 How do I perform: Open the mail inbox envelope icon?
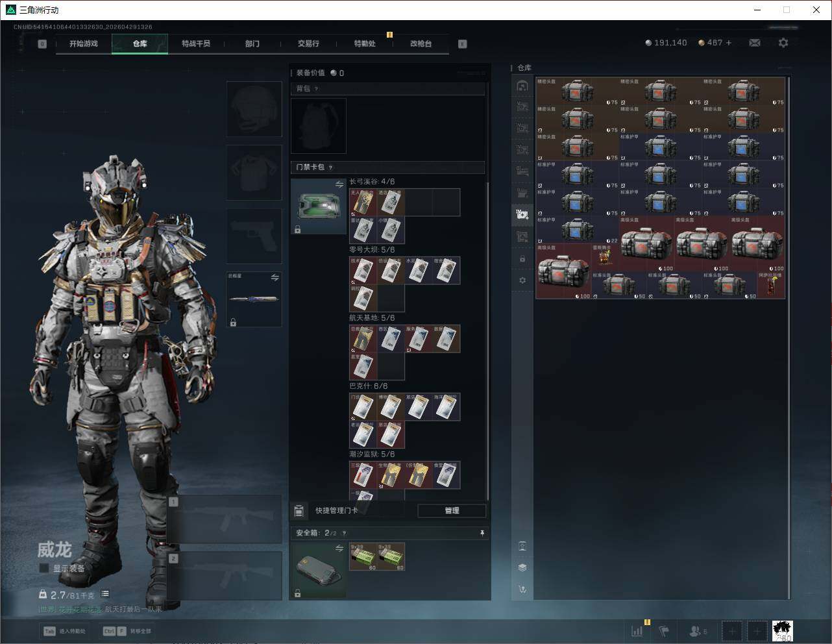(755, 43)
